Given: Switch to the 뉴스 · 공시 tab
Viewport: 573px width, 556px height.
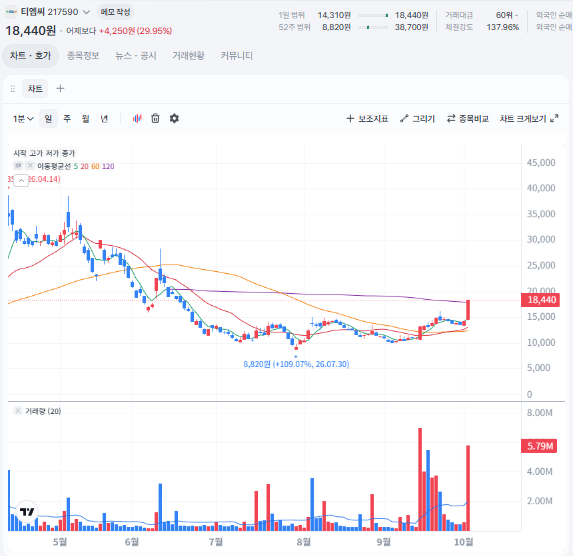Looking at the screenshot, I should pos(136,56).
